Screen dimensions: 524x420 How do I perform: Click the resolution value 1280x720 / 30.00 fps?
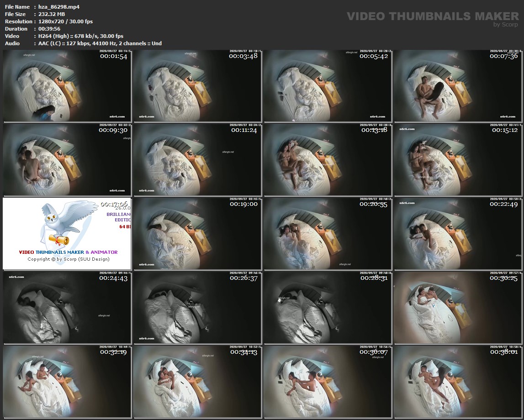point(65,21)
